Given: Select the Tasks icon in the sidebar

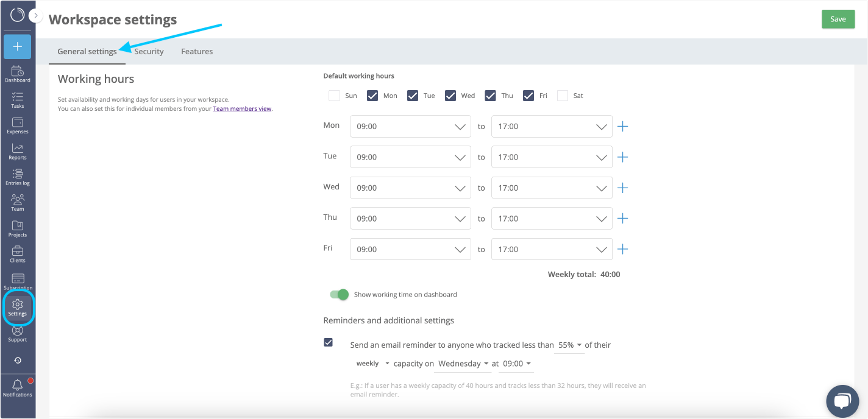Looking at the screenshot, I should (x=17, y=99).
